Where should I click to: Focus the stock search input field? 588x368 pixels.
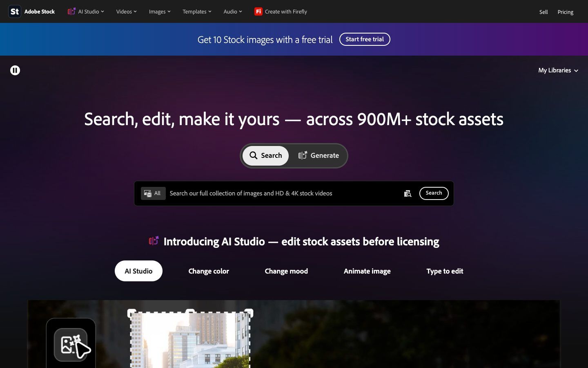tap(284, 193)
